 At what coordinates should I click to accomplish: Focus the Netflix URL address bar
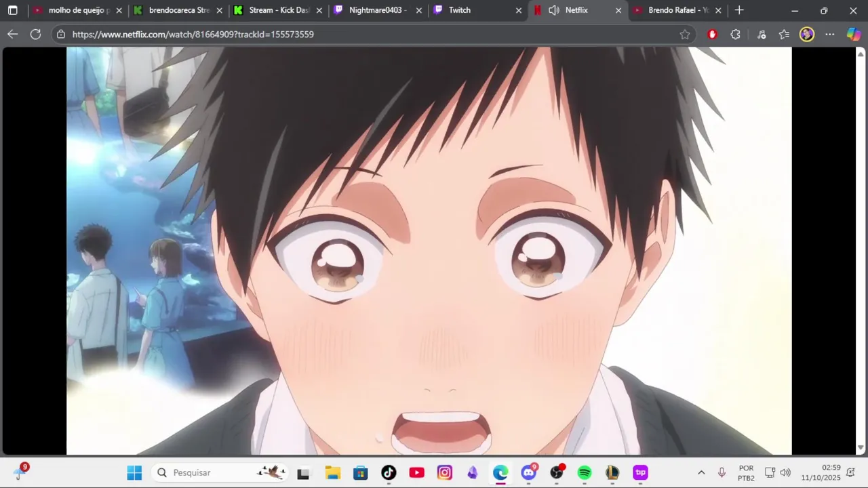tap(373, 34)
